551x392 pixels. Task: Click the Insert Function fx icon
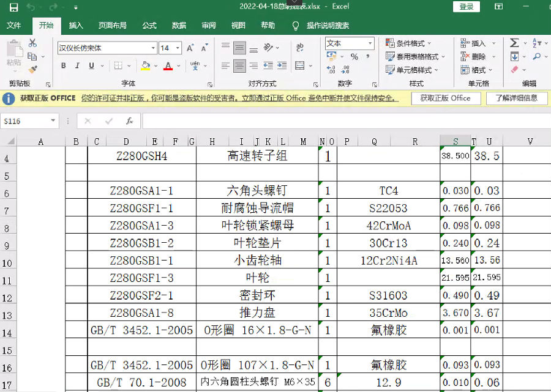click(129, 121)
